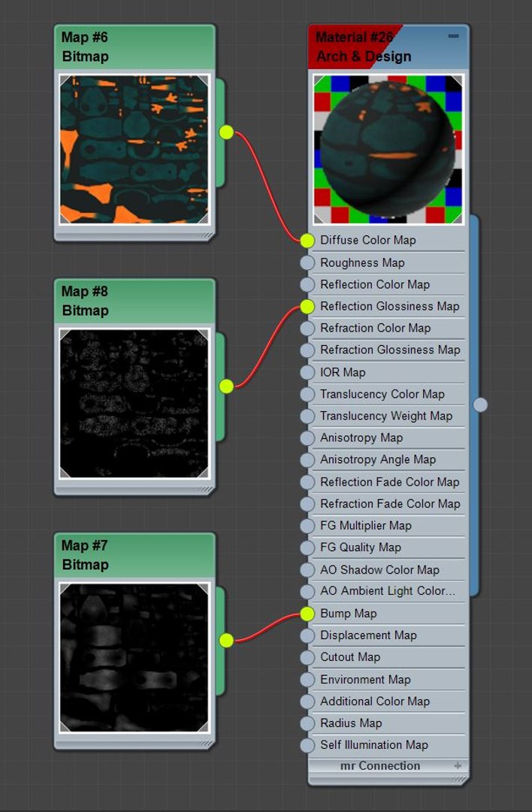532x812 pixels.
Task: Click the Refraction Color Map input socket
Action: click(x=307, y=328)
